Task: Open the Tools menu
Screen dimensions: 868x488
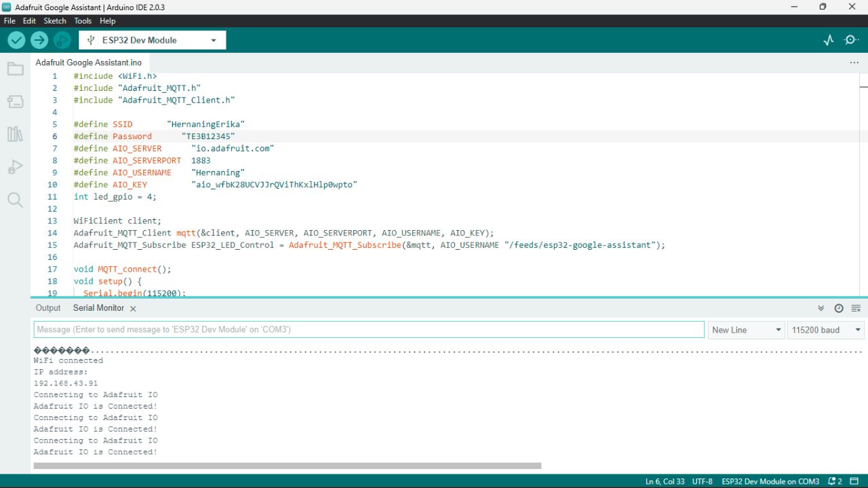Action: (83, 21)
